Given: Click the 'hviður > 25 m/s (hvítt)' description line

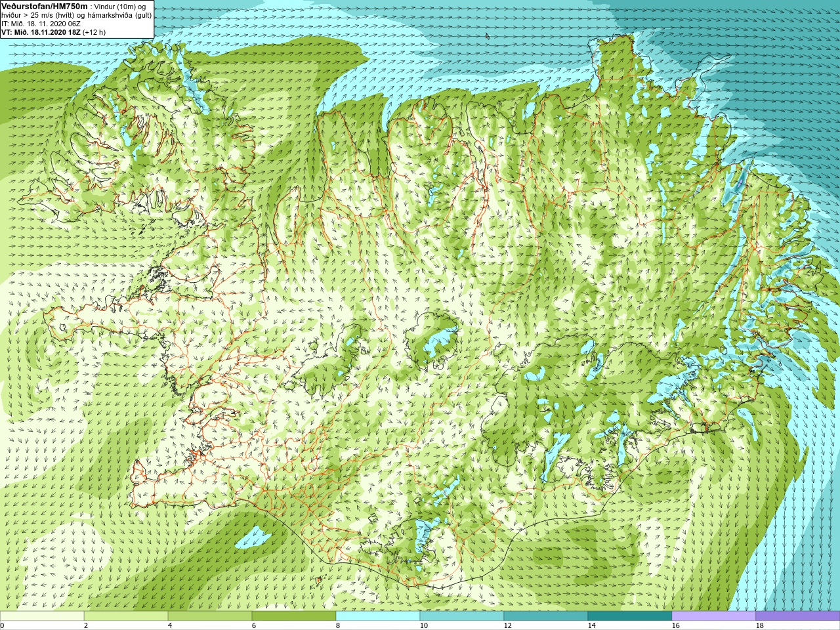Looking at the screenshot, I should point(76,15).
